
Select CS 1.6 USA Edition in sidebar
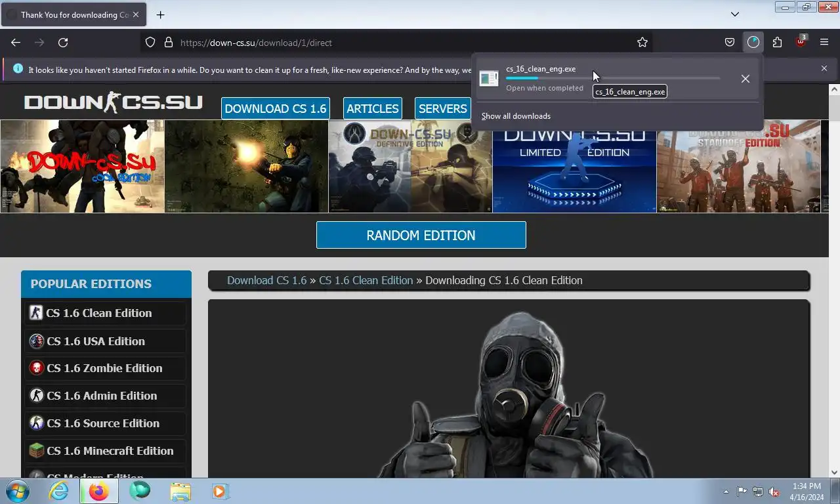[106, 341]
